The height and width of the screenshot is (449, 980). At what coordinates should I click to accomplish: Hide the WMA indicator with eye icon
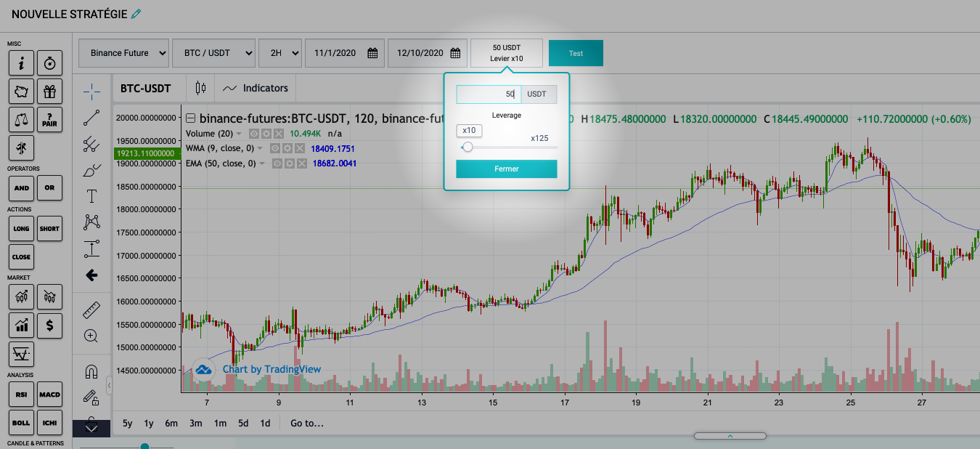click(x=275, y=148)
